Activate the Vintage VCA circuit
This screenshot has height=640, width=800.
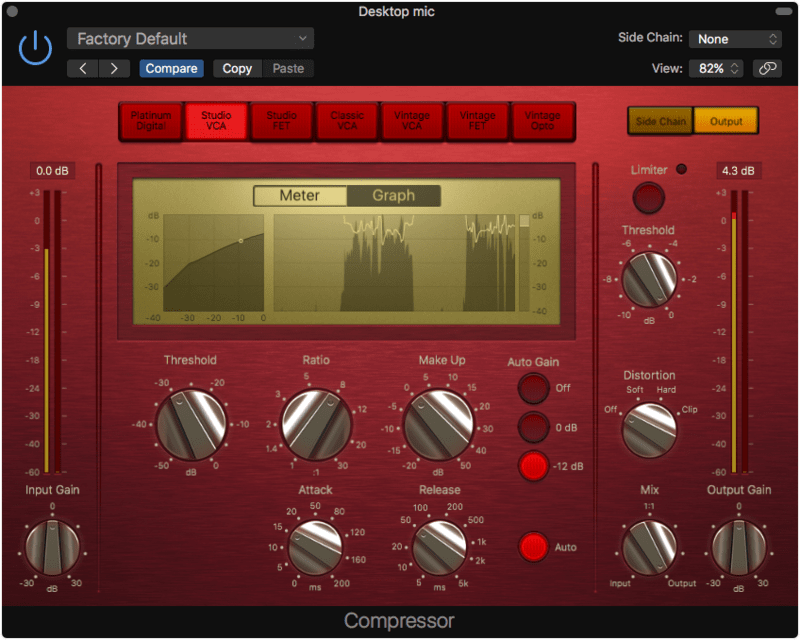411,120
